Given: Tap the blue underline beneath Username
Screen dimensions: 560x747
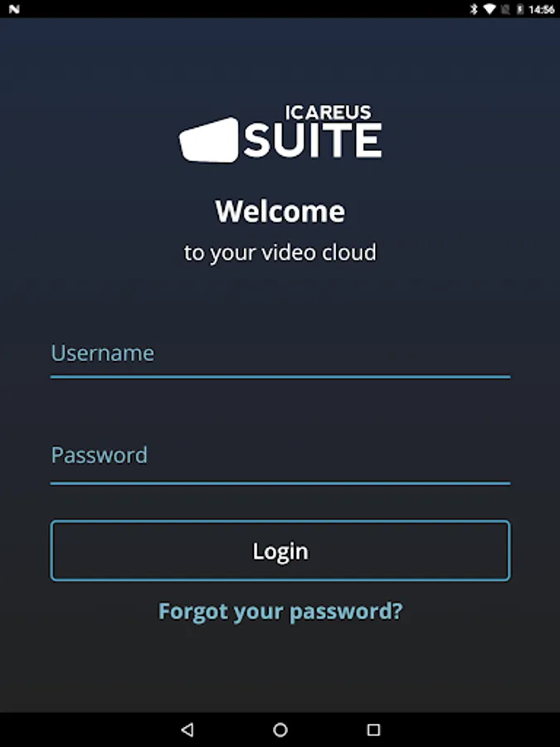Looking at the screenshot, I should point(280,377).
